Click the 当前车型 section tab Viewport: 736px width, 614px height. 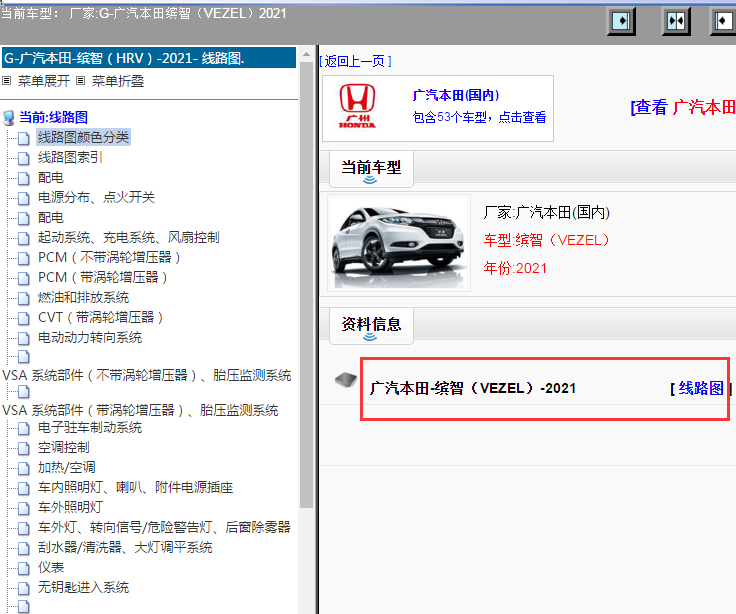pos(371,169)
